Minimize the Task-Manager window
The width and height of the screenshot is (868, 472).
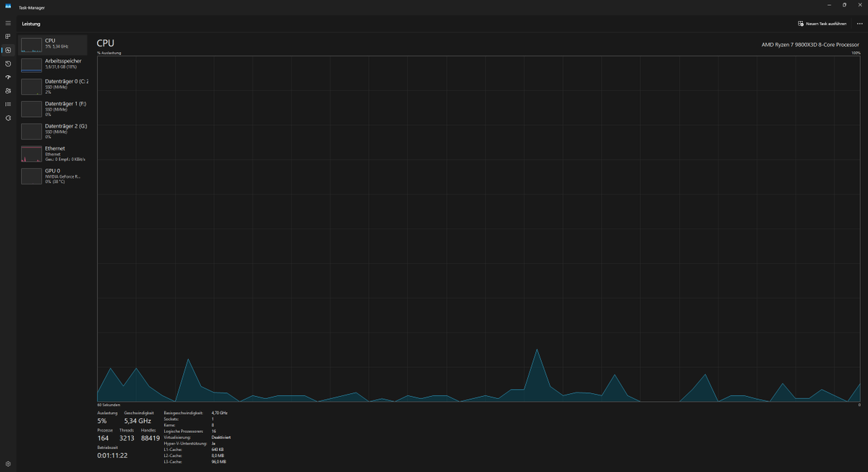[829, 5]
